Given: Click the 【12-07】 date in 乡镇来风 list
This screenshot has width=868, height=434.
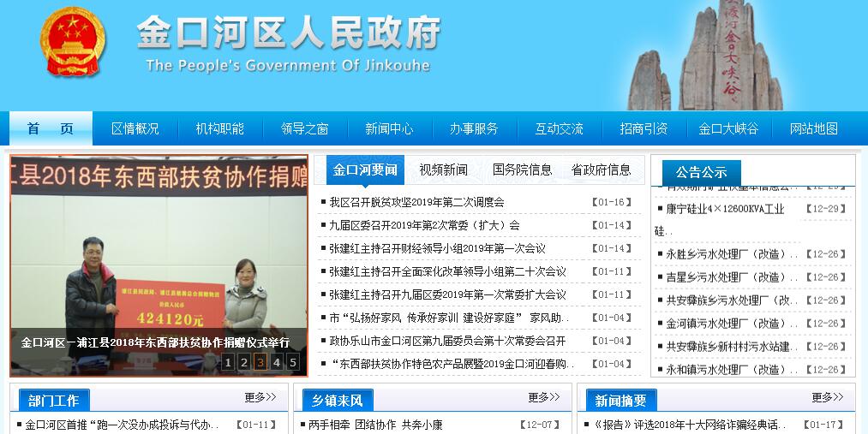Looking at the screenshot, I should [540, 425].
